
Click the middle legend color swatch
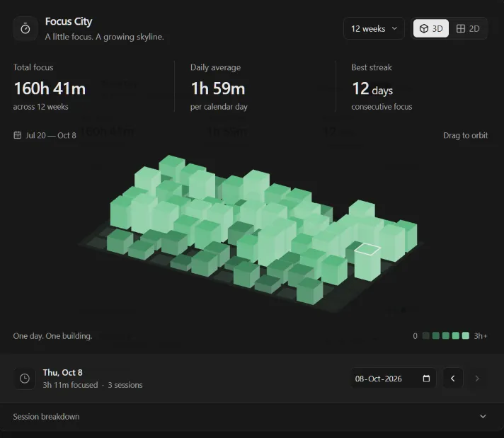click(445, 336)
